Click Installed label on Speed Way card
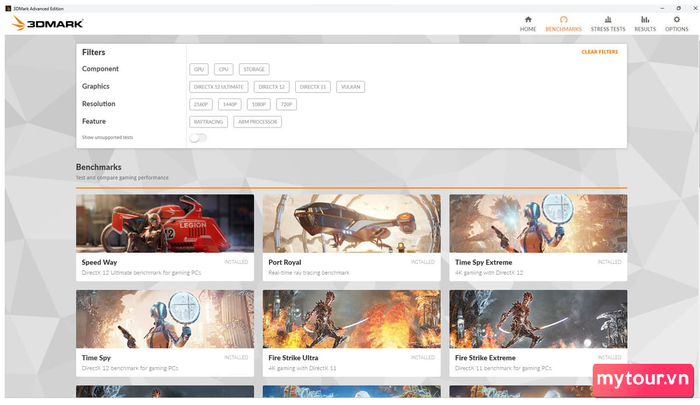 point(236,262)
